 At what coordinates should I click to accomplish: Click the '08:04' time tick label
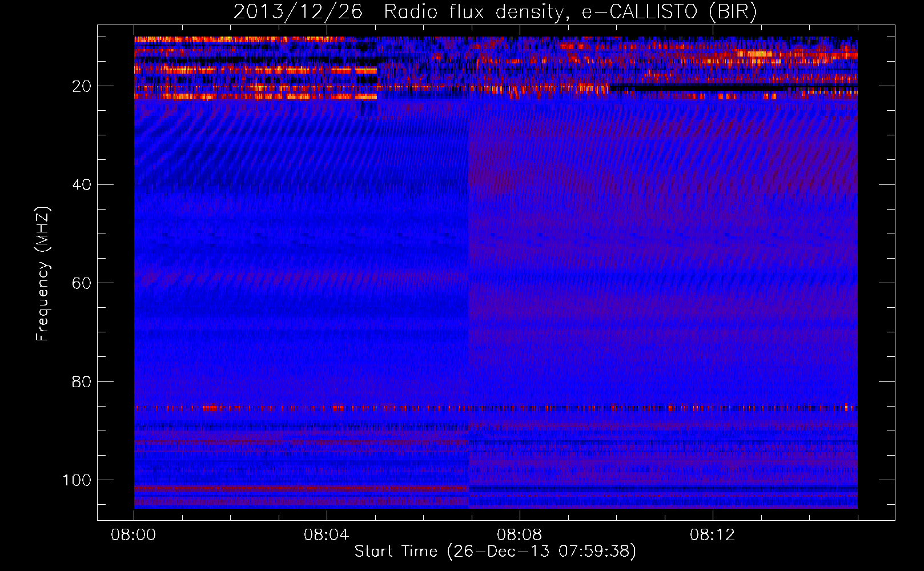326,535
